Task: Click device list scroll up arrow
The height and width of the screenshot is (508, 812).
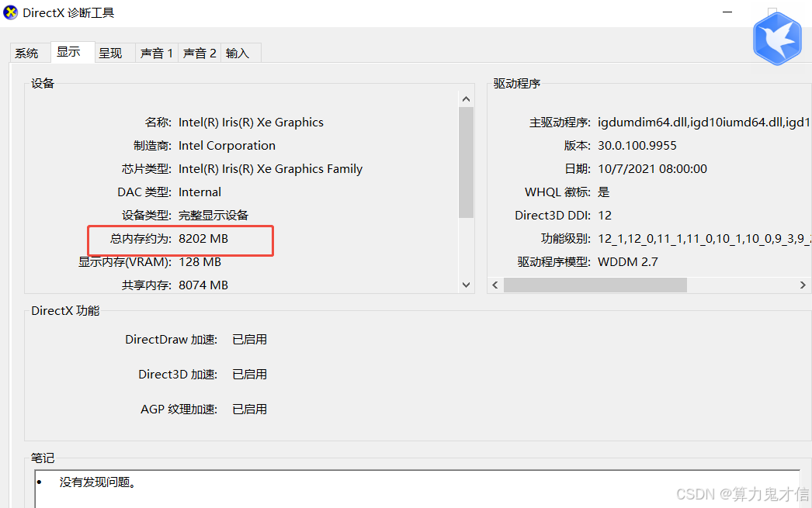Action: click(x=466, y=99)
